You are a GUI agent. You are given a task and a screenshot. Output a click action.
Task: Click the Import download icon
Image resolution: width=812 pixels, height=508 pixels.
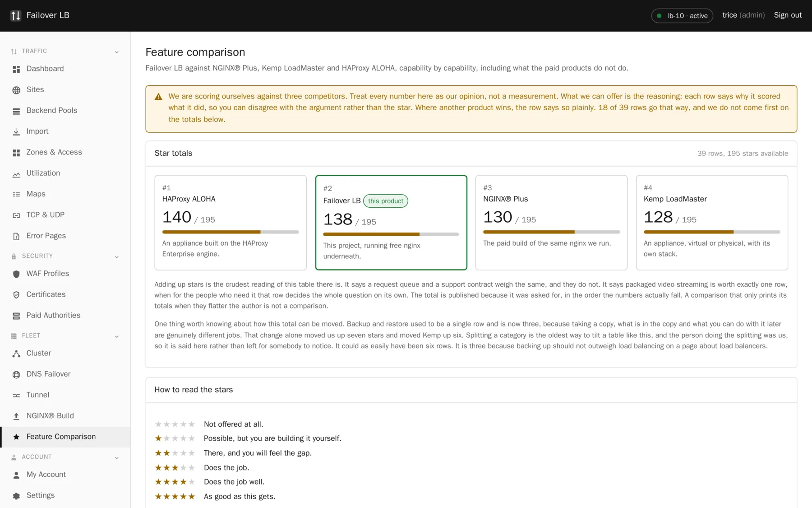[x=16, y=131]
